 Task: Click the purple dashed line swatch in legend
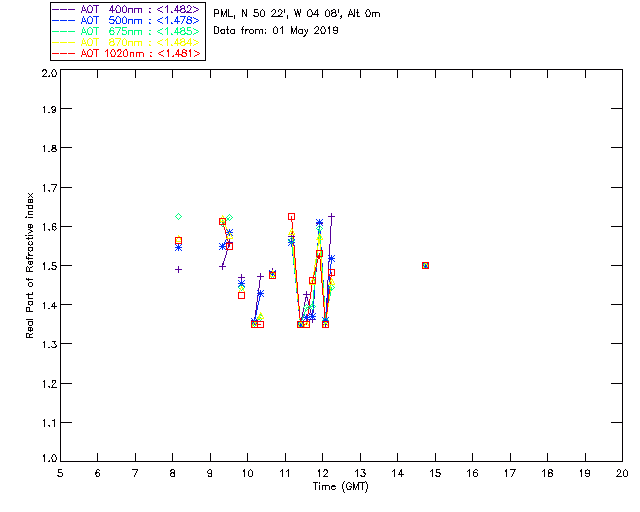tap(64, 9)
